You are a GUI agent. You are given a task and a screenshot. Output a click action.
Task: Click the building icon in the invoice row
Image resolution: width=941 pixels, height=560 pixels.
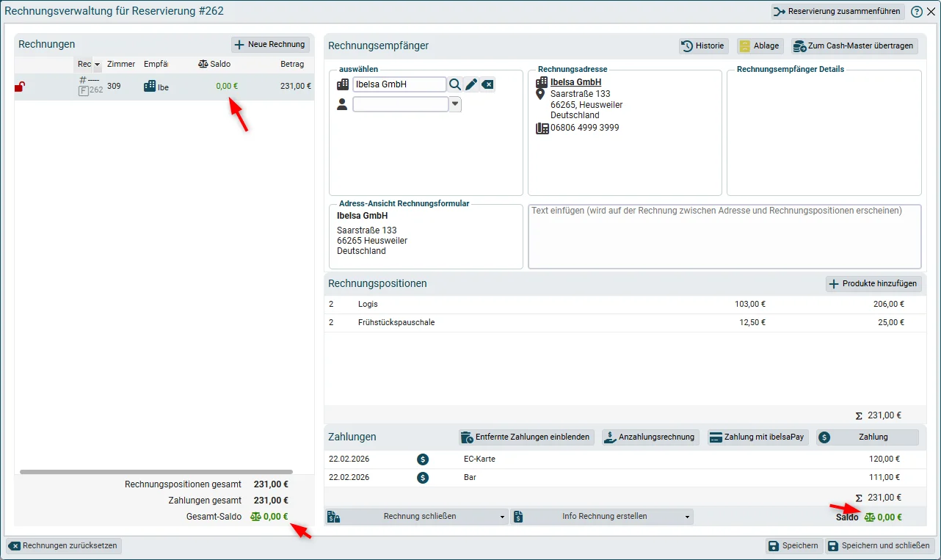150,86
